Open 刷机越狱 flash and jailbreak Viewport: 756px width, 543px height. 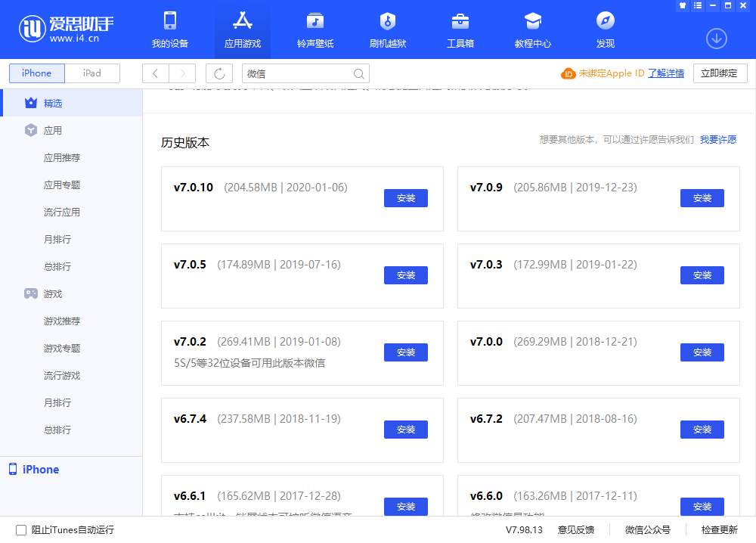(388, 30)
